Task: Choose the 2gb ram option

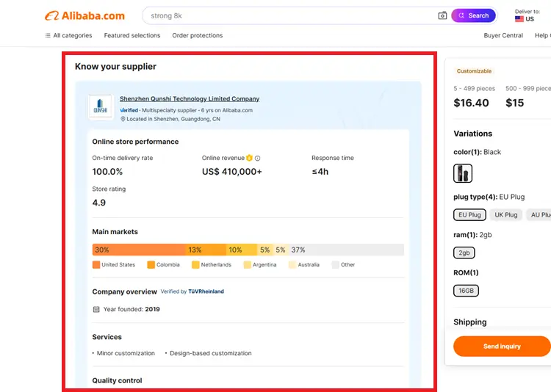Action: pyautogui.click(x=464, y=253)
